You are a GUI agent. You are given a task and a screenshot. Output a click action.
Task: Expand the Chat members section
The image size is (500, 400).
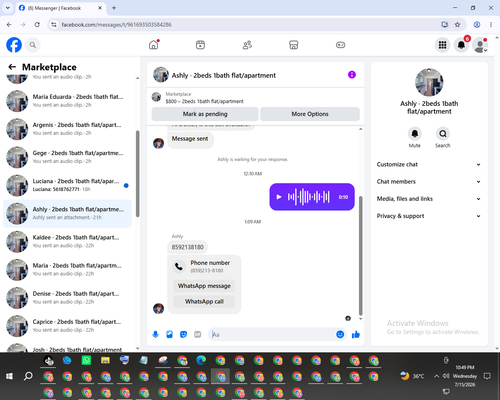point(429,182)
